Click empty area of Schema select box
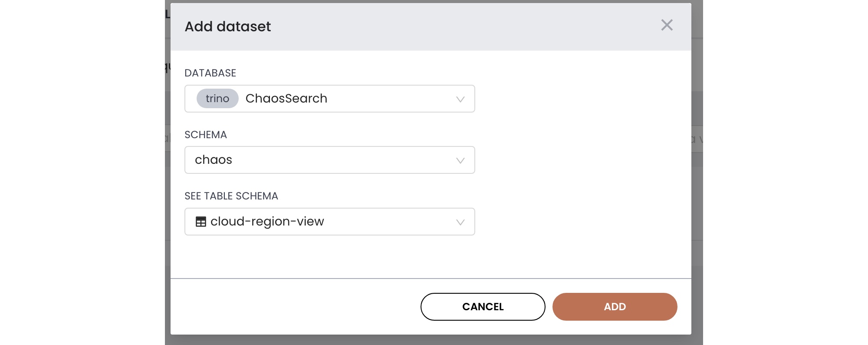868x345 pixels. click(x=347, y=160)
